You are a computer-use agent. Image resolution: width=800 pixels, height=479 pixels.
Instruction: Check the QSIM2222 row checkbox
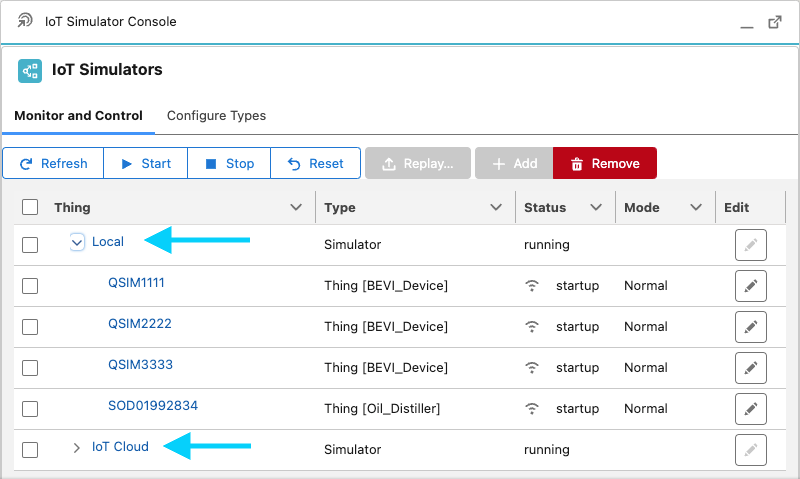point(30,326)
